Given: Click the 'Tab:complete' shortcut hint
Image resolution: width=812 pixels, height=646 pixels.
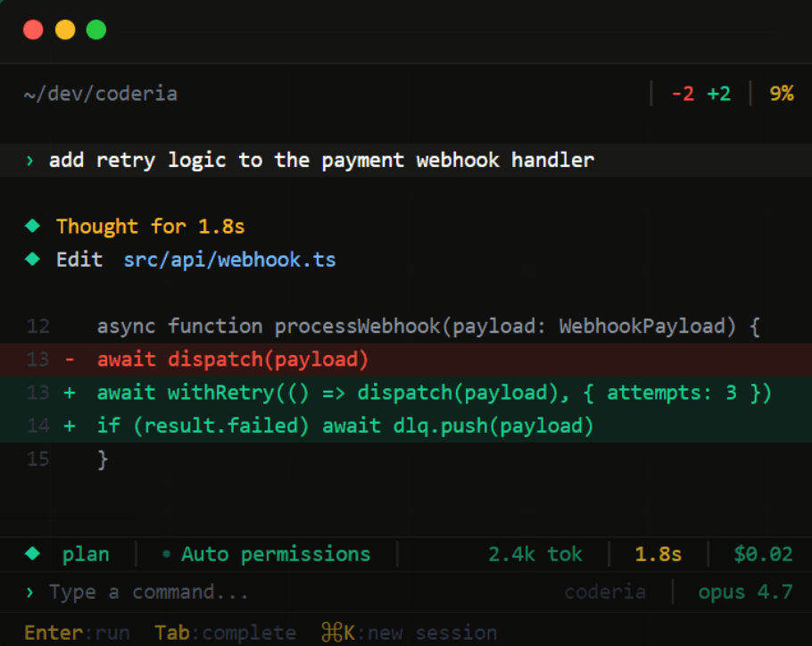Looking at the screenshot, I should point(225,633).
